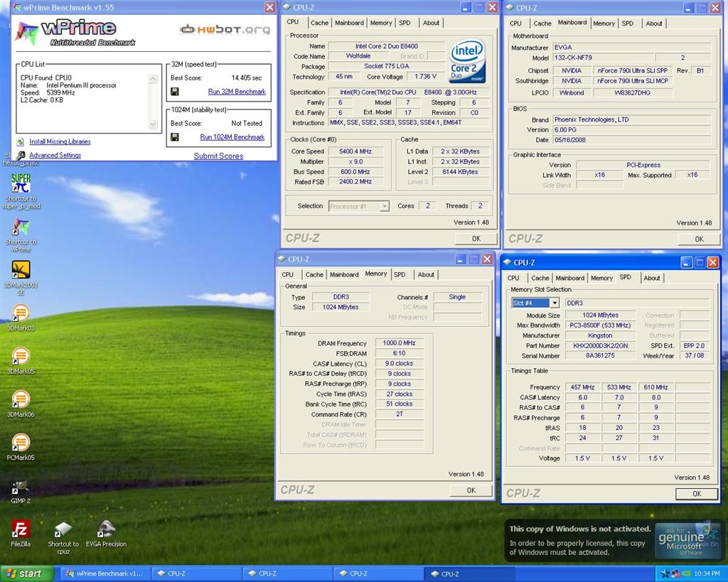The image size is (728, 582).
Task: Open the wPrime desktop shortcut icon
Action: (x=21, y=228)
